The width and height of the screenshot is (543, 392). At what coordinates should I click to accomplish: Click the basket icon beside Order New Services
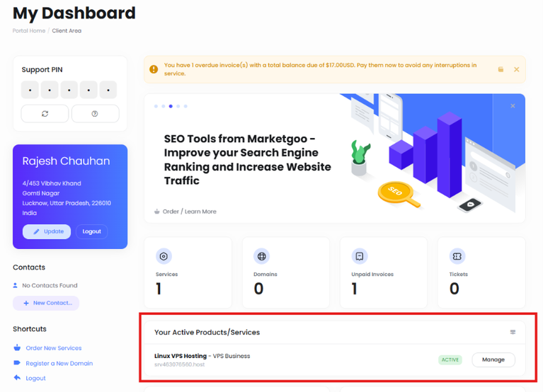[x=17, y=347]
